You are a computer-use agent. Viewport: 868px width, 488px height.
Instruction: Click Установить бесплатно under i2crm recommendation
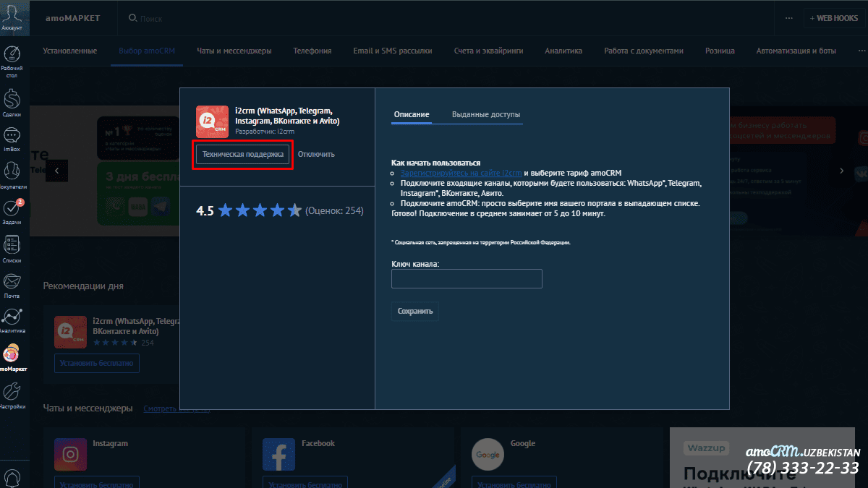point(97,363)
